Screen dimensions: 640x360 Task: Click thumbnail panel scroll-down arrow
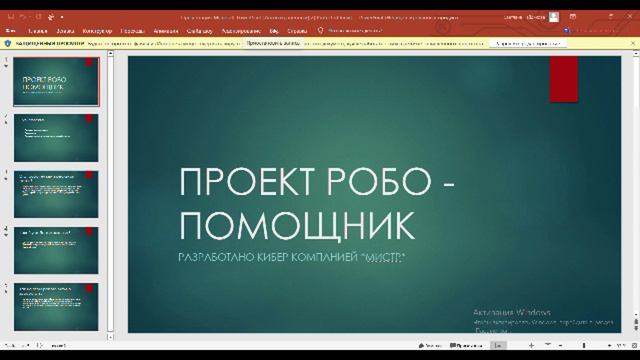coord(110,337)
